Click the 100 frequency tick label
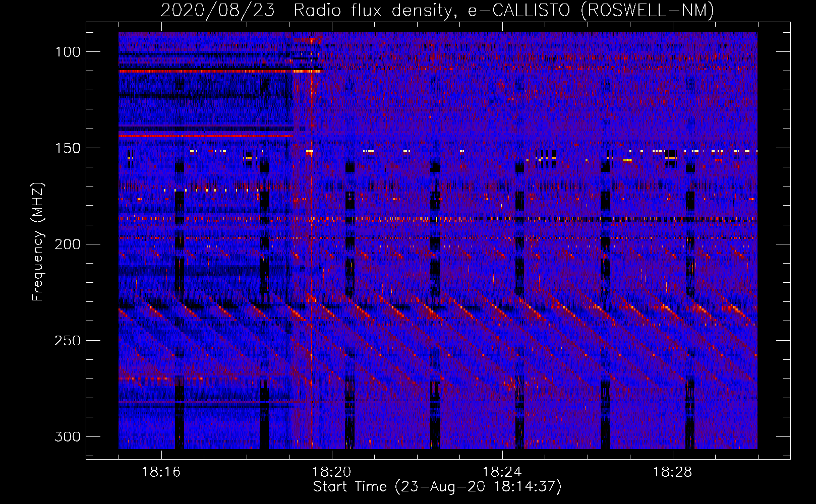Screen dimensions: 816x504 tap(68, 52)
